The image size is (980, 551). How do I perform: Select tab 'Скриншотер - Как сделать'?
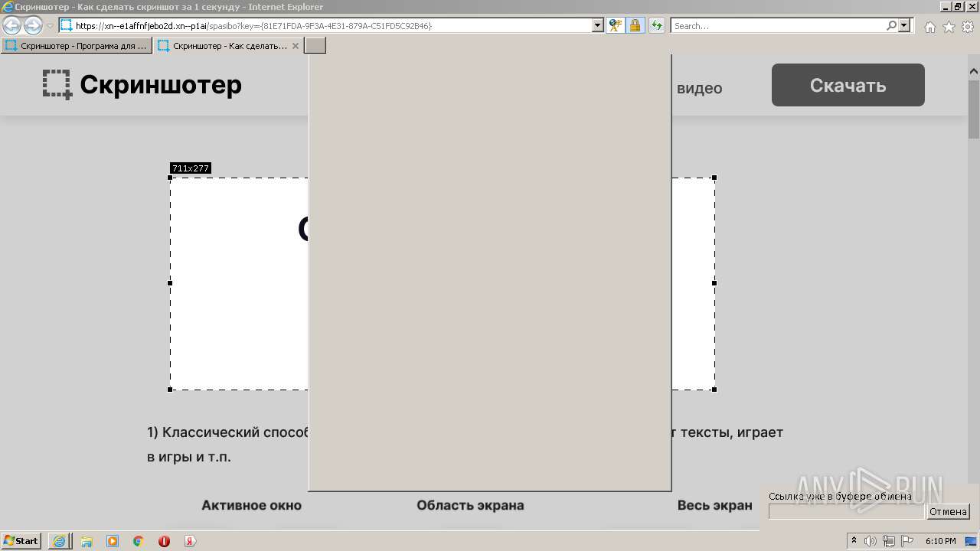point(229,46)
